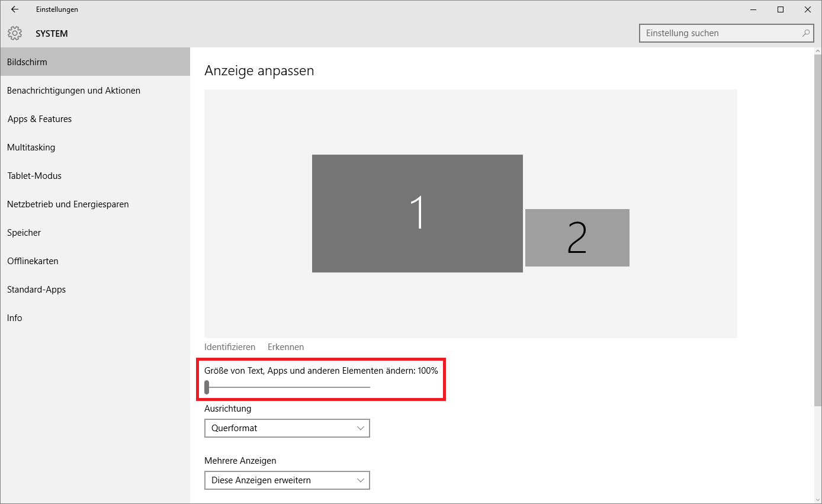
Task: Focus the 'Einstellung suchen' search field
Action: tap(727, 33)
